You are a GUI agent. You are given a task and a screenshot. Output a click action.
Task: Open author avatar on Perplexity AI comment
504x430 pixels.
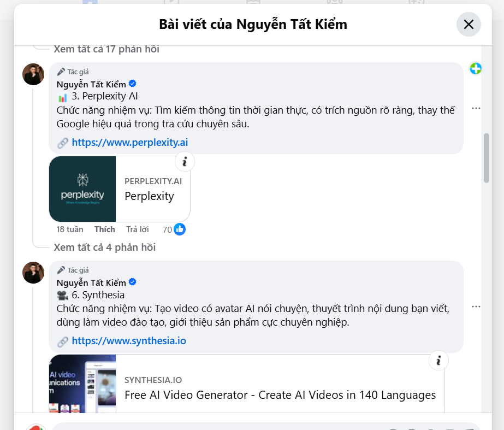pos(33,74)
